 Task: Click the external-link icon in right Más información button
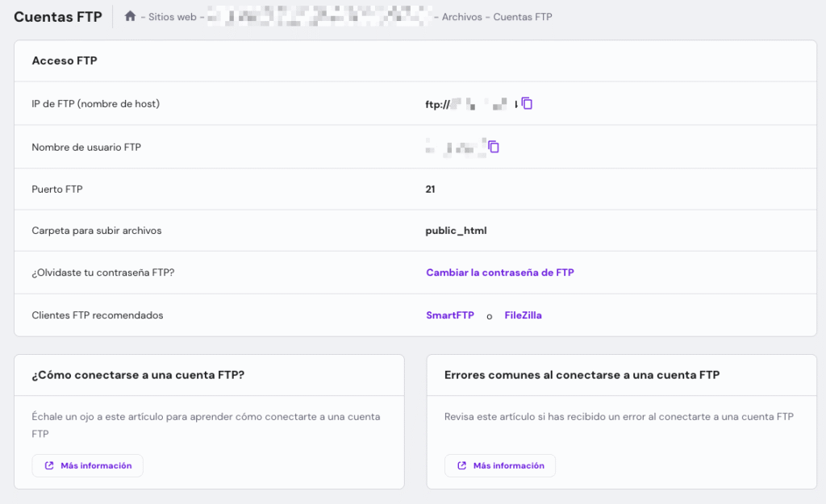pos(462,465)
